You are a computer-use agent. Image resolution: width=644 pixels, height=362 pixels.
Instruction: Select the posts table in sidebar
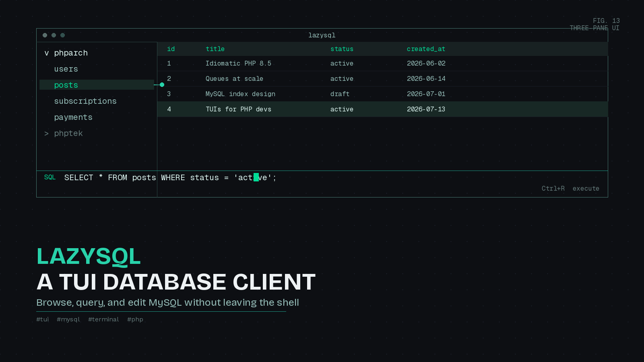tap(97, 85)
